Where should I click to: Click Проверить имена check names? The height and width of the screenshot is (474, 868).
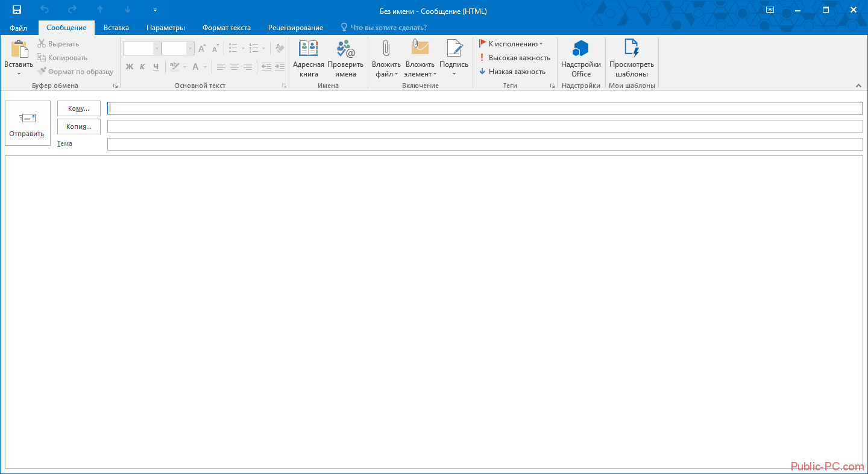click(x=345, y=58)
